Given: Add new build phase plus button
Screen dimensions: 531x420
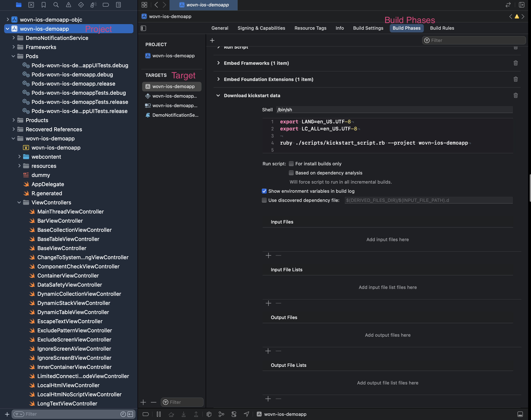Looking at the screenshot, I should click(x=212, y=40).
